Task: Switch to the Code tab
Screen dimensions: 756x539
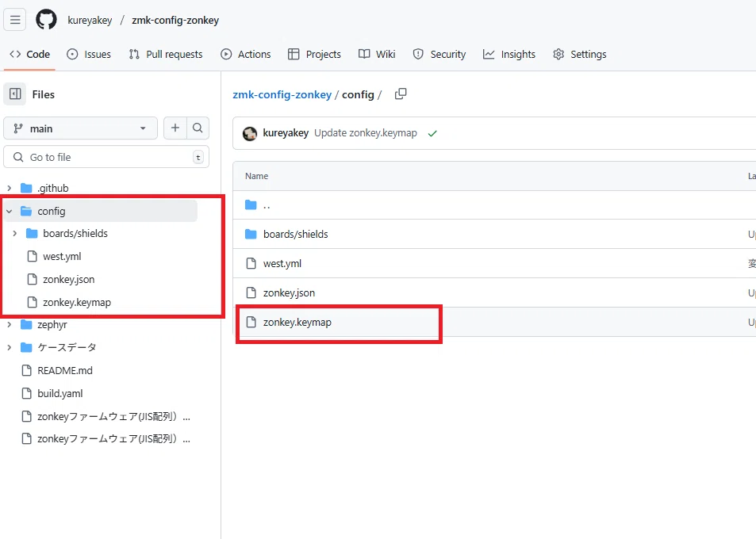Action: pos(30,55)
